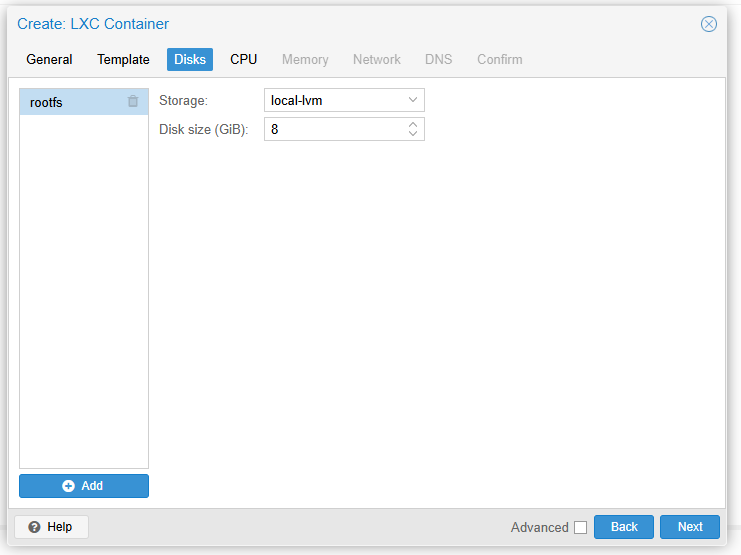The image size is (741, 555).
Task: Open the DNS tab
Action: coord(439,60)
